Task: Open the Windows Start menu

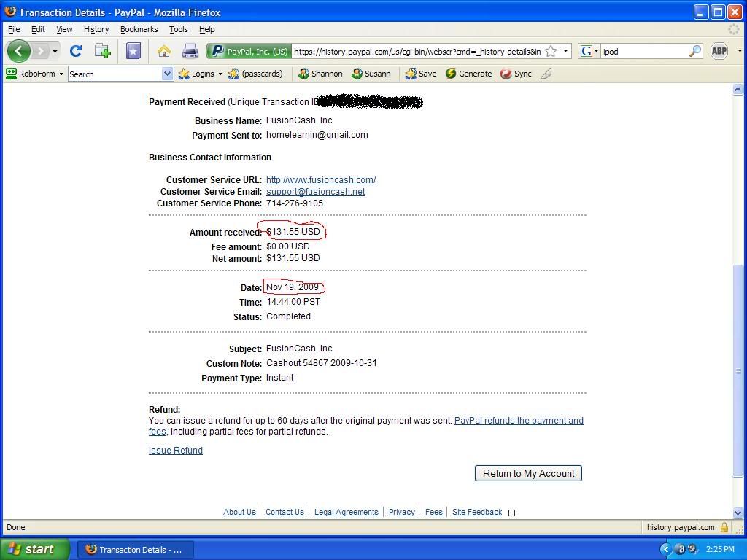Action: point(34,549)
